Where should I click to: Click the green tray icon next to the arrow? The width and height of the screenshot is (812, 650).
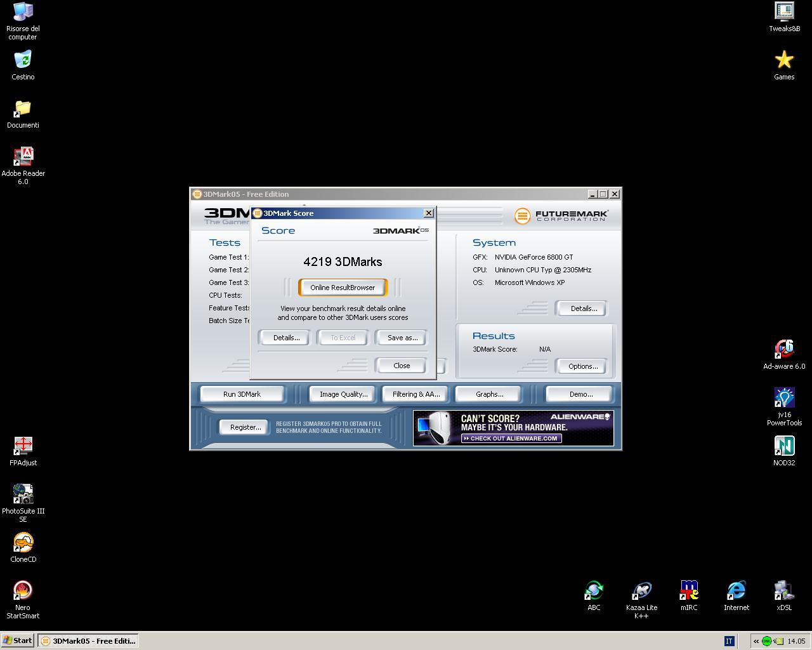(x=767, y=641)
